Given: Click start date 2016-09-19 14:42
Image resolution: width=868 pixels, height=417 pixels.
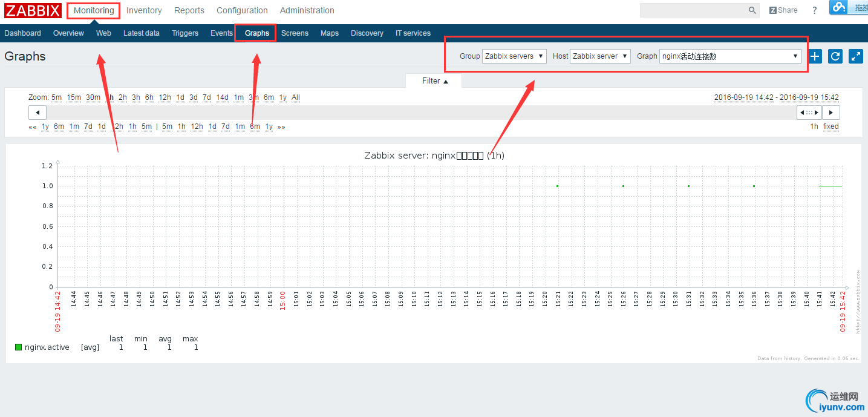Looking at the screenshot, I should point(744,97).
